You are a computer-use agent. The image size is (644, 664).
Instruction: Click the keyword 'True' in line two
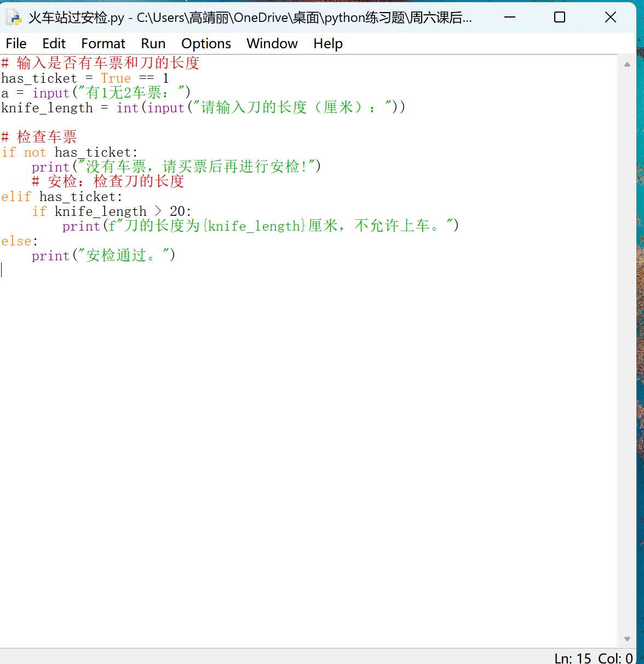[x=116, y=78]
